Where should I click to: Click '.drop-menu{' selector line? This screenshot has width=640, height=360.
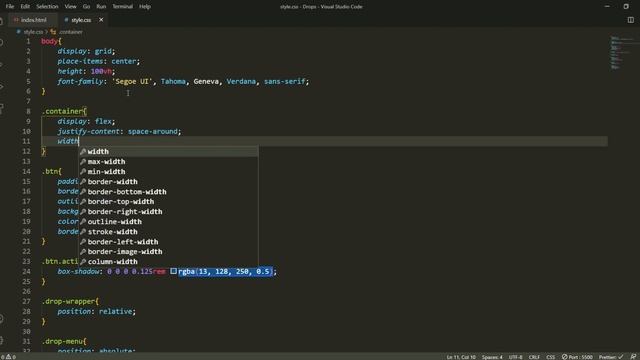click(x=64, y=341)
